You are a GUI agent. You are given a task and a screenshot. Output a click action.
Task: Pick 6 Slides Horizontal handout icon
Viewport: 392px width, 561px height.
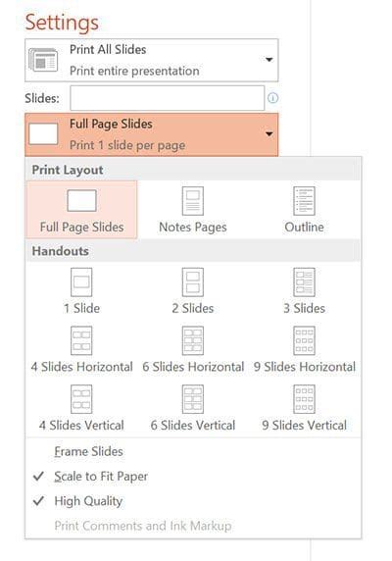193,340
